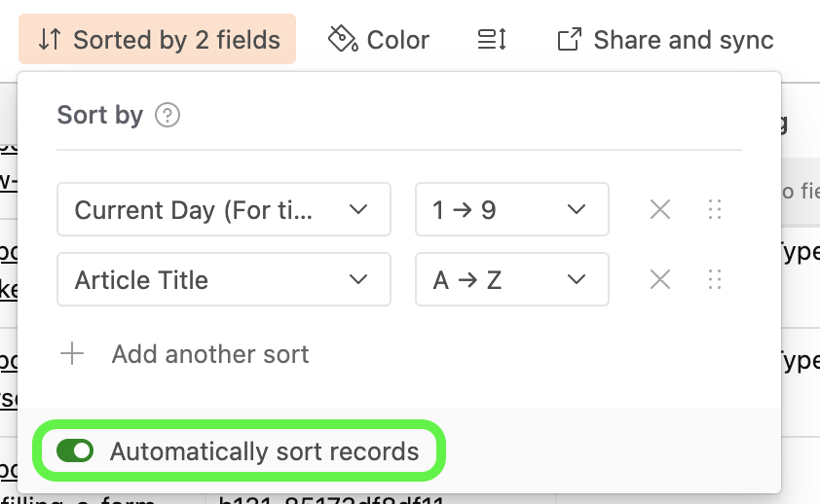Grab the Current Day sort drag handle
820x504 pixels.
click(715, 209)
